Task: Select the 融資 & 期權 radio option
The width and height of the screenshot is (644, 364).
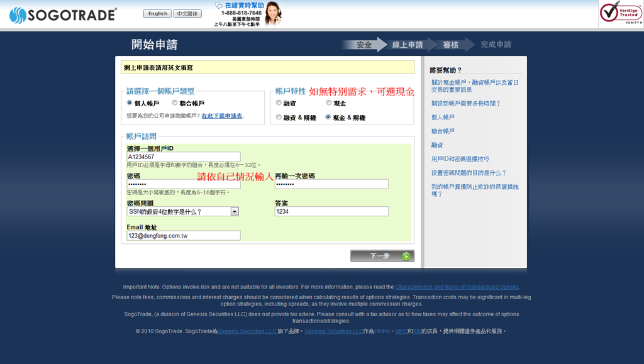Action: point(279,117)
